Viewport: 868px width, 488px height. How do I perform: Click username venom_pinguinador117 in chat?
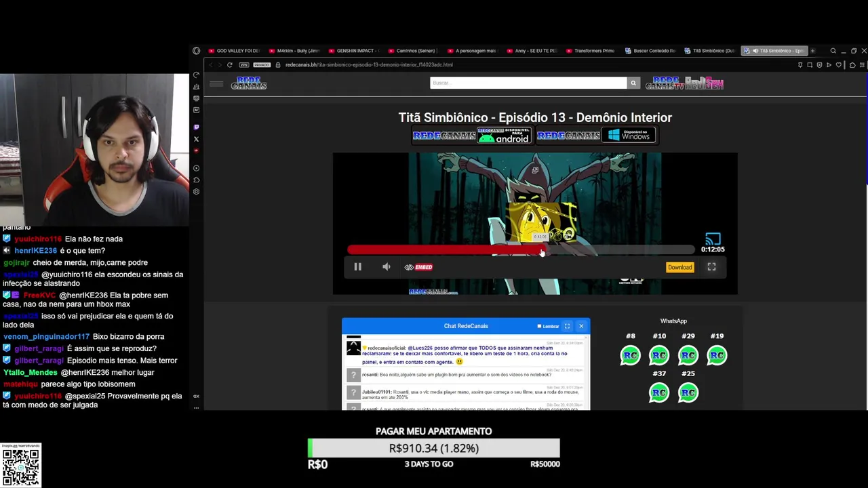click(x=46, y=337)
